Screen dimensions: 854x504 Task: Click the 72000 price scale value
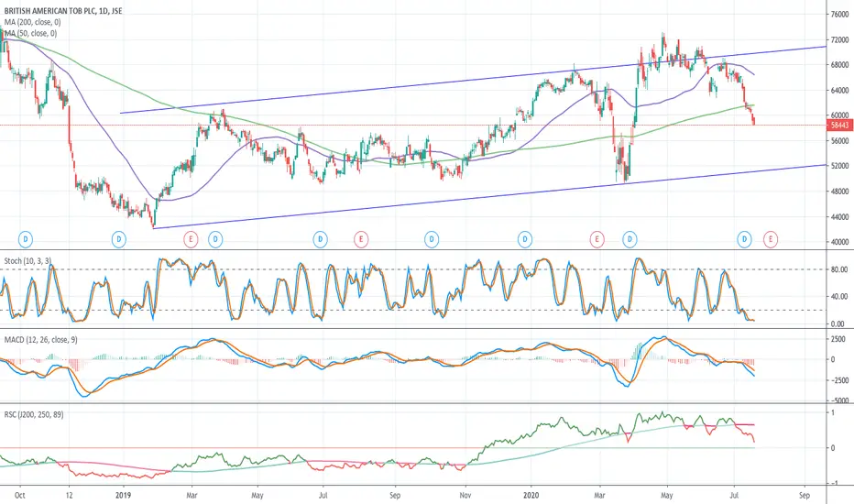pos(839,39)
